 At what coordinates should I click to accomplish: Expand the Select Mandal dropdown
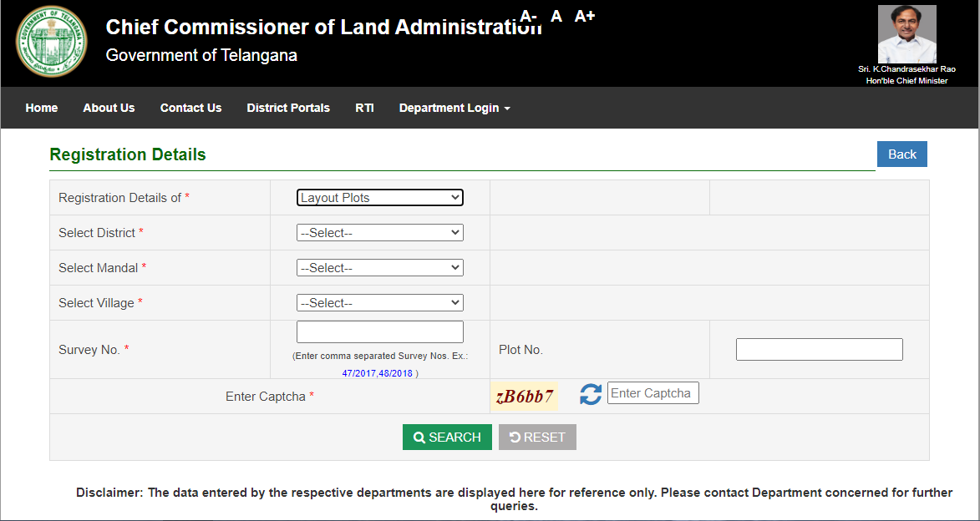pyautogui.click(x=380, y=268)
